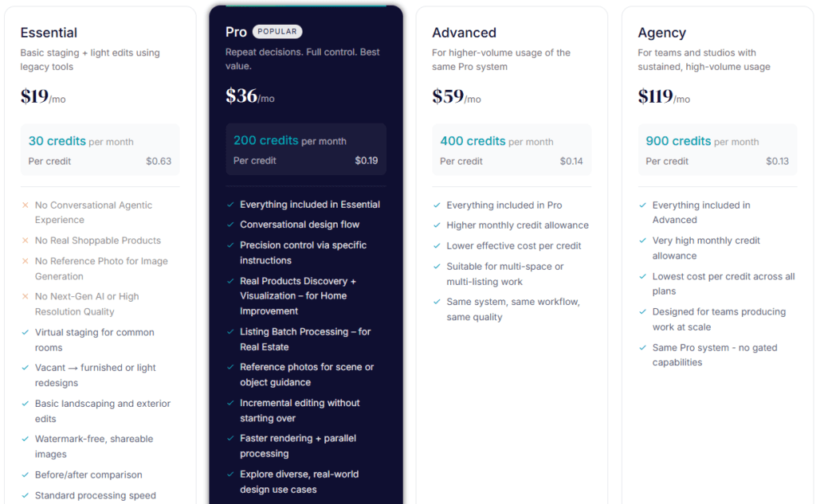This screenshot has width=816, height=504.
Task: Click the 400 credits label on Advanced plan
Action: click(x=471, y=140)
